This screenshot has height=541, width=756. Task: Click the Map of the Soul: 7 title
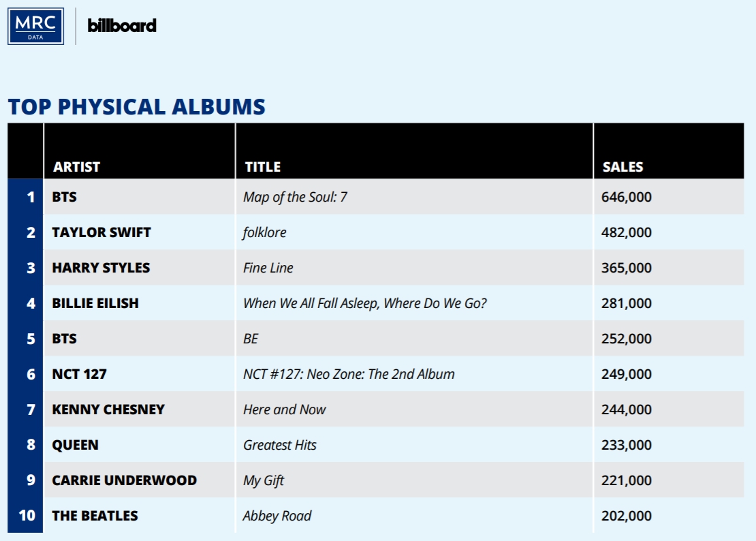(x=296, y=197)
